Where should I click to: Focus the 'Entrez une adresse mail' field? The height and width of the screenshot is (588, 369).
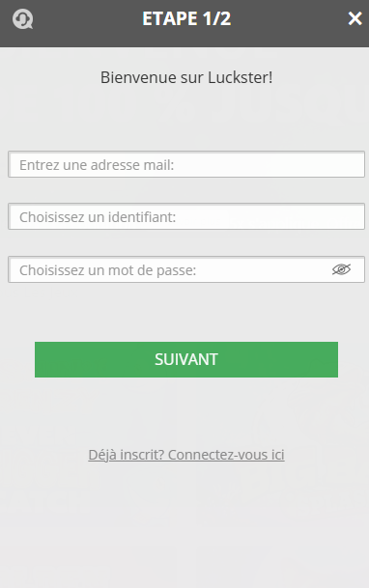(x=186, y=164)
